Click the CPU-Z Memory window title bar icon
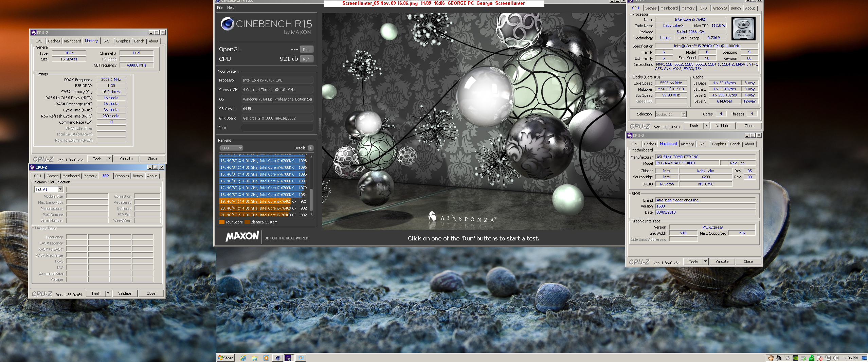 click(34, 33)
